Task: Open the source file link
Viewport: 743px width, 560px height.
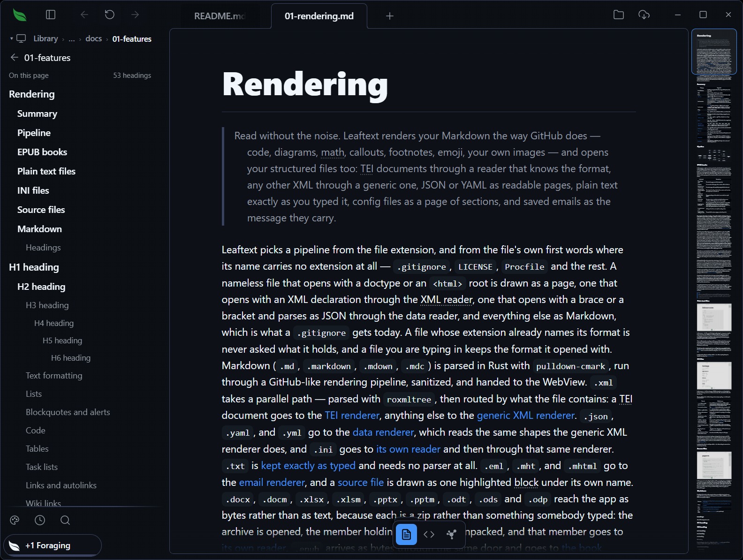Action: [x=361, y=482]
